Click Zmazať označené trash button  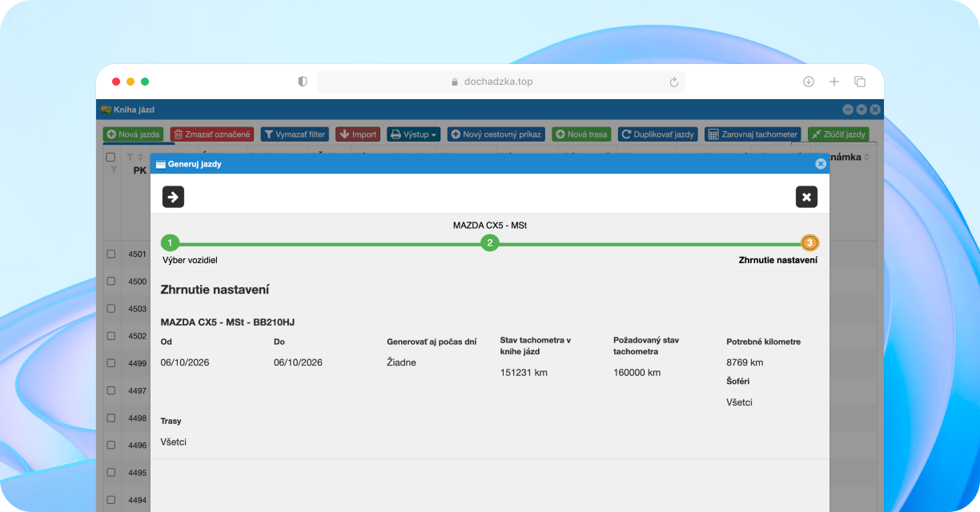coord(212,134)
